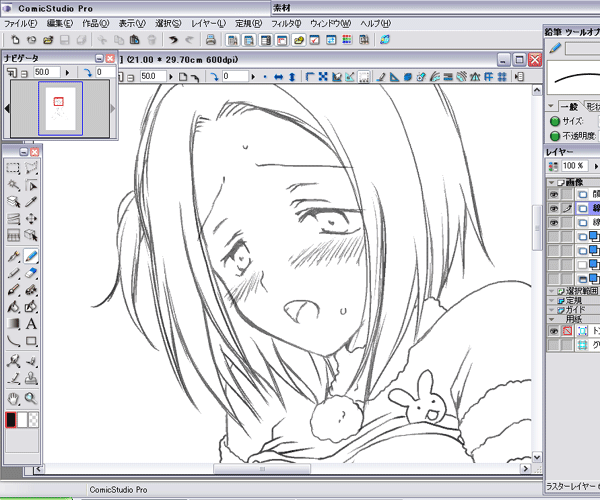Click the print icon in toolbar
The image size is (600, 500).
pos(210,39)
